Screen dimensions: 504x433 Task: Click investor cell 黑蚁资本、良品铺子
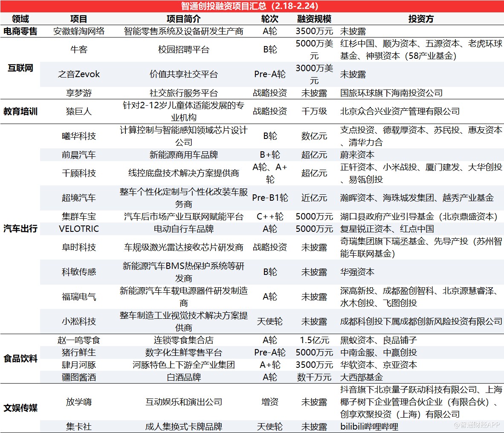[x=378, y=340]
